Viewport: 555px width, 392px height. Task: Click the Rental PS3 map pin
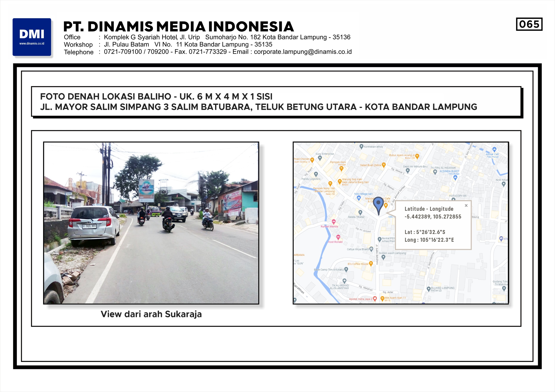point(380,240)
